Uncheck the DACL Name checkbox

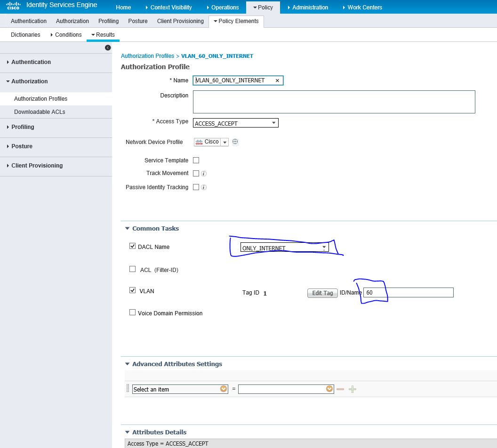pyautogui.click(x=133, y=246)
